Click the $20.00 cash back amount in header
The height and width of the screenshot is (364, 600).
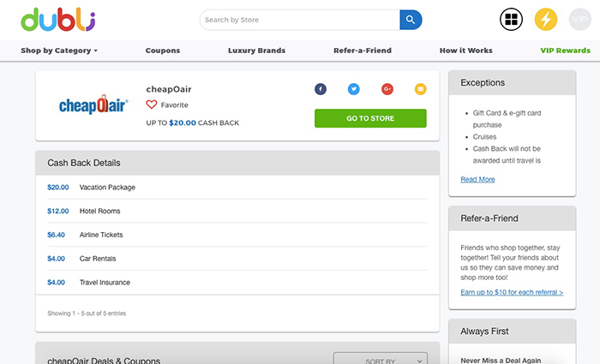pos(183,122)
